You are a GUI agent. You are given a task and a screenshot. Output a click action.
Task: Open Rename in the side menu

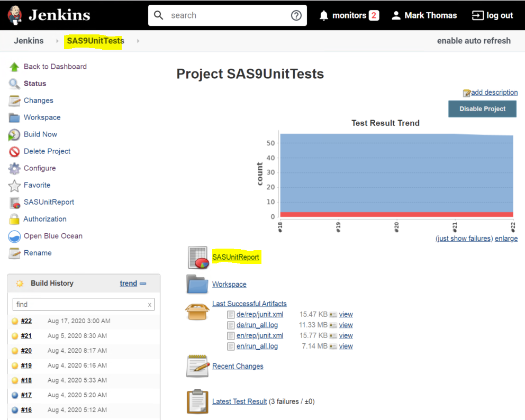point(38,253)
